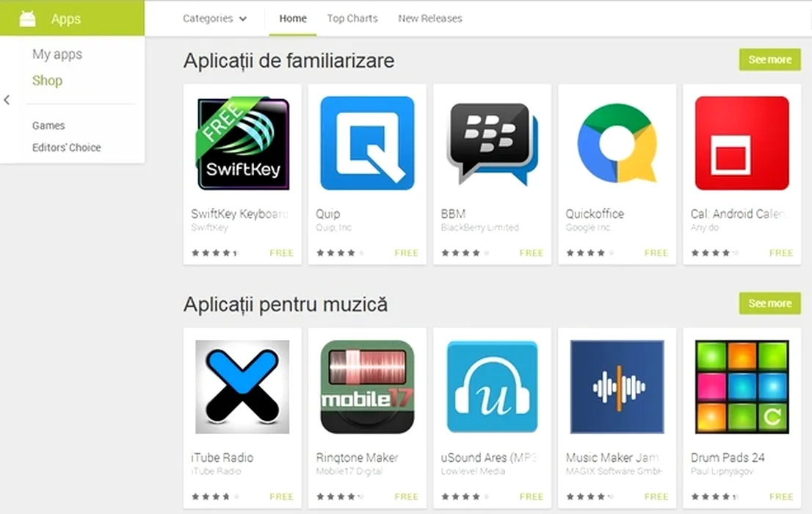The height and width of the screenshot is (514, 812).
Task: Click the Quickoffice app icon
Action: tap(617, 143)
